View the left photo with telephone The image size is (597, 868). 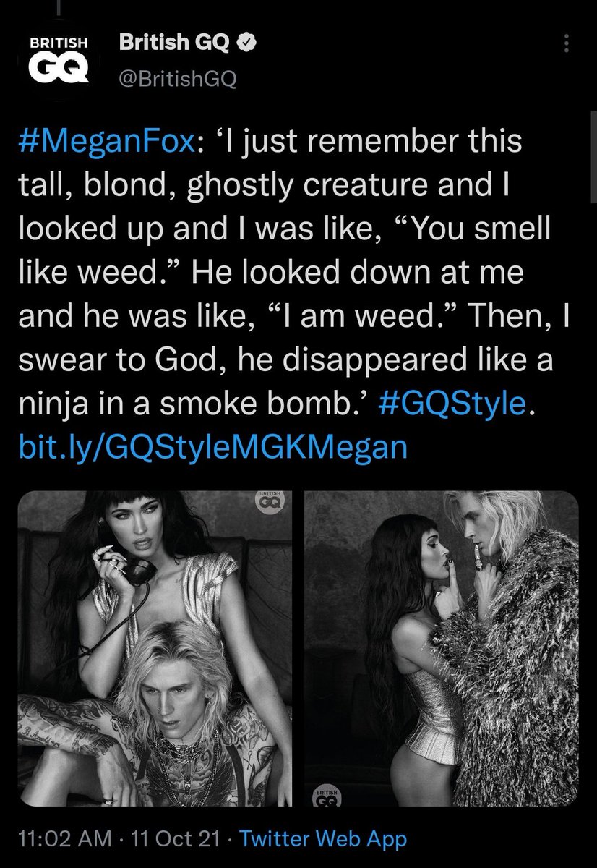click(155, 649)
